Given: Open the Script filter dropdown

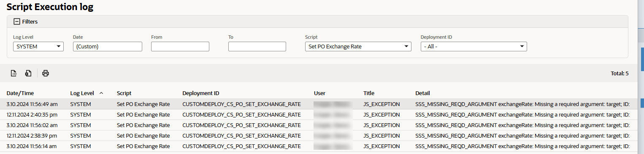Looking at the screenshot, I should point(358,47).
